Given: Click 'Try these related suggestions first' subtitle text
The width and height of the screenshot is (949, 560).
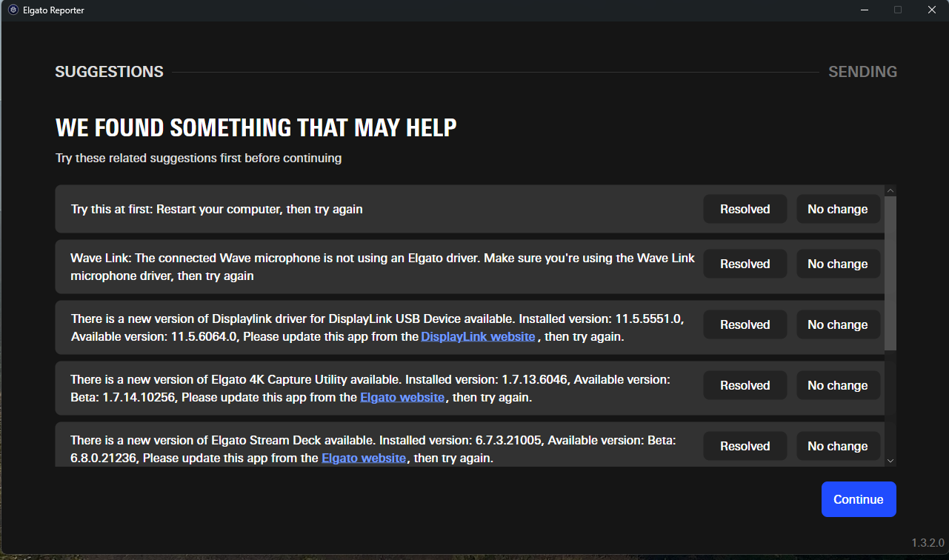Looking at the screenshot, I should pos(199,158).
